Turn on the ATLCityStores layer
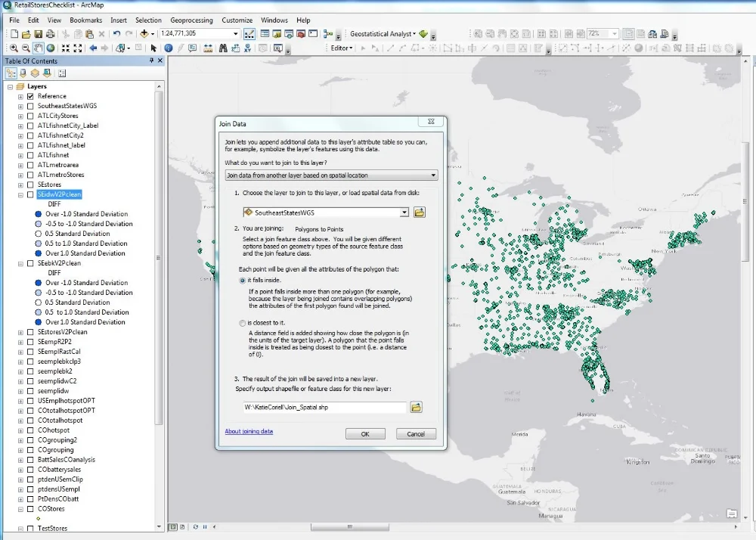The width and height of the screenshot is (756, 540). click(30, 116)
